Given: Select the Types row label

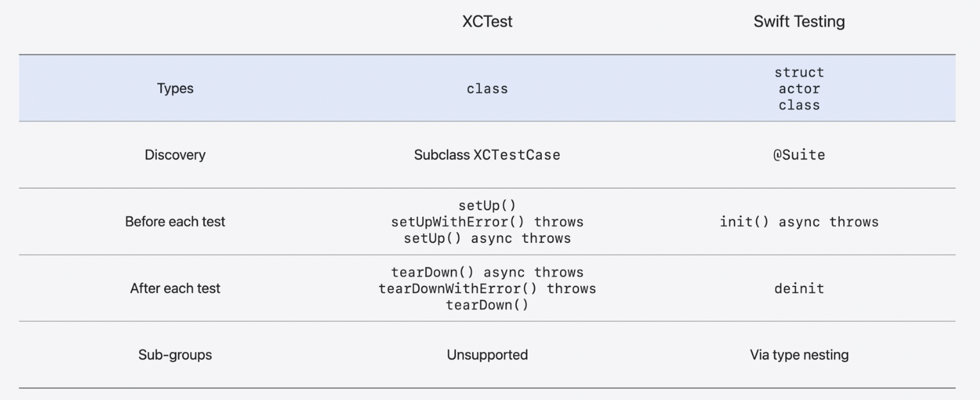Looking at the screenshot, I should click(175, 89).
